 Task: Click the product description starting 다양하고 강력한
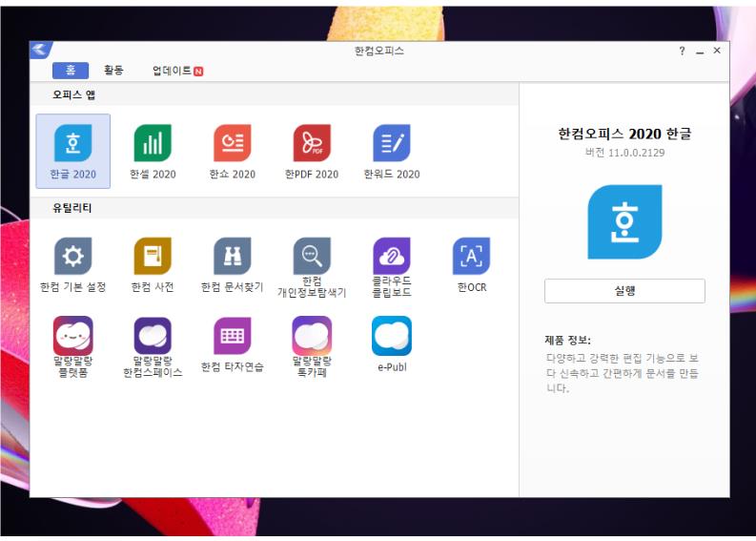point(622,372)
